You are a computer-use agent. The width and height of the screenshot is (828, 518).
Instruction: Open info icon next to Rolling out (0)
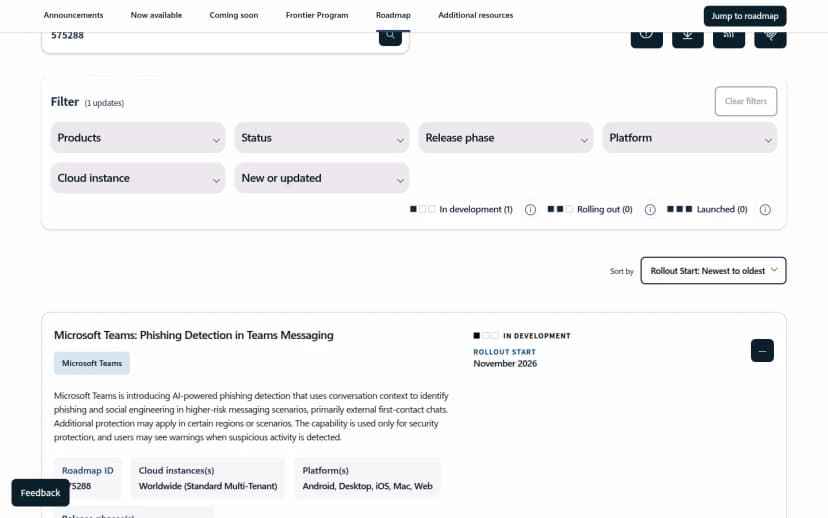click(x=650, y=210)
